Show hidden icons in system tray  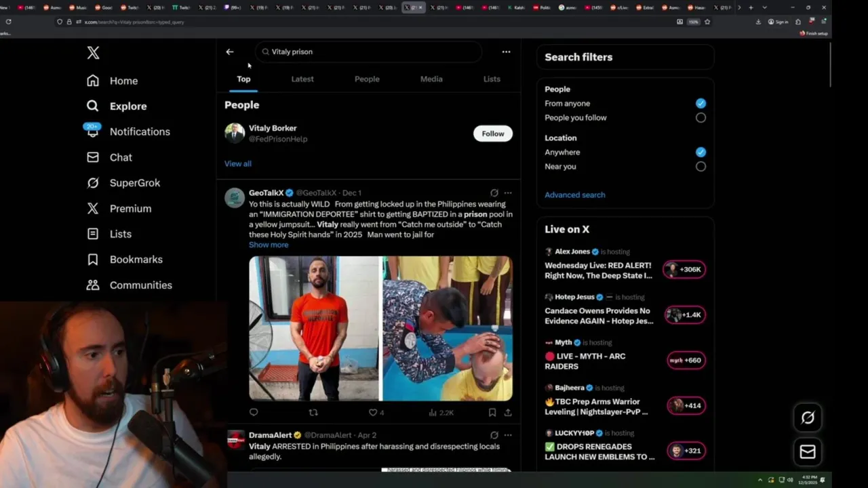(759, 480)
